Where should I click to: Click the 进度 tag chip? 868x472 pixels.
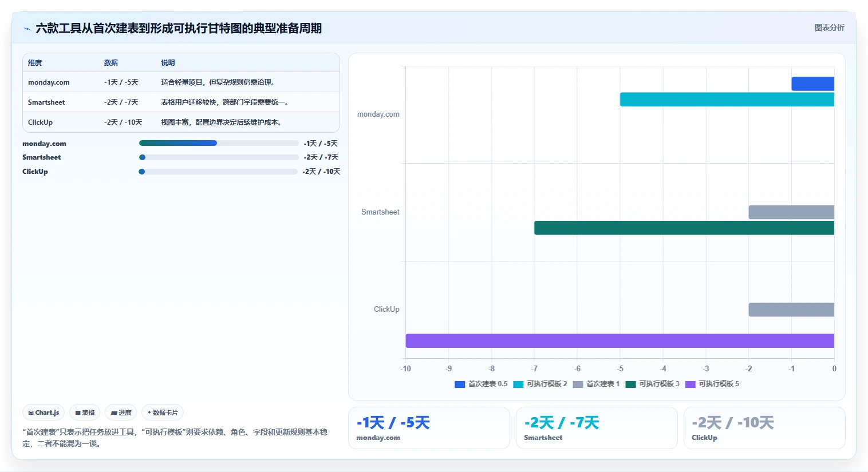pyautogui.click(x=121, y=412)
